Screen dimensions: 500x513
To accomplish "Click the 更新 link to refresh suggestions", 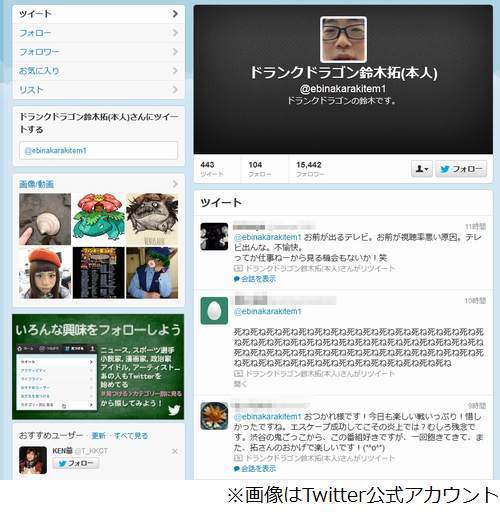I will click(x=98, y=435).
